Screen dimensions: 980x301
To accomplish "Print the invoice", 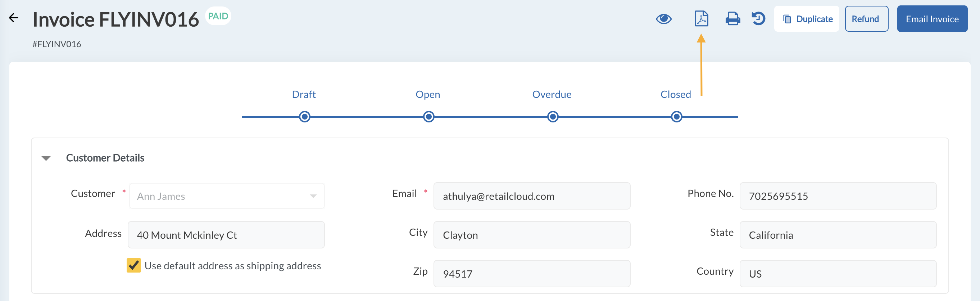I will (x=732, y=19).
